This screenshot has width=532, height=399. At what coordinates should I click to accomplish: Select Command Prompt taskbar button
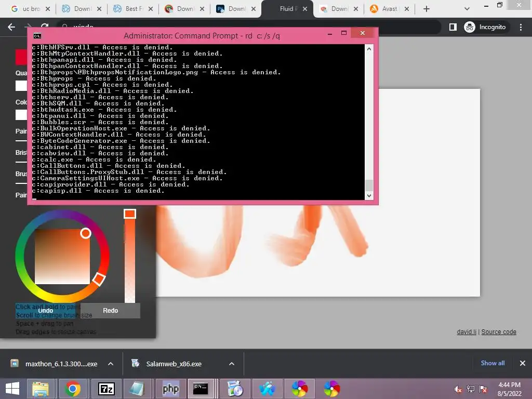point(201,389)
